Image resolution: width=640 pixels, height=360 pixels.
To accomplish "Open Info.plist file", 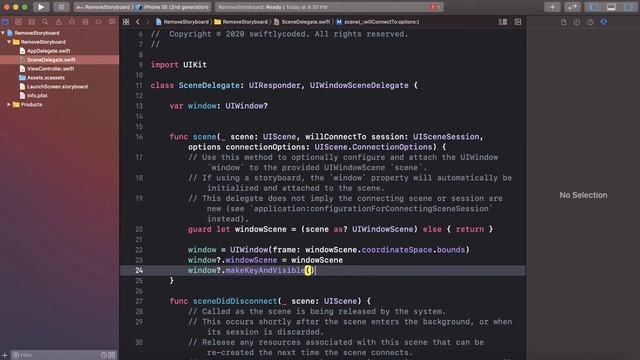I will [x=37, y=96].
